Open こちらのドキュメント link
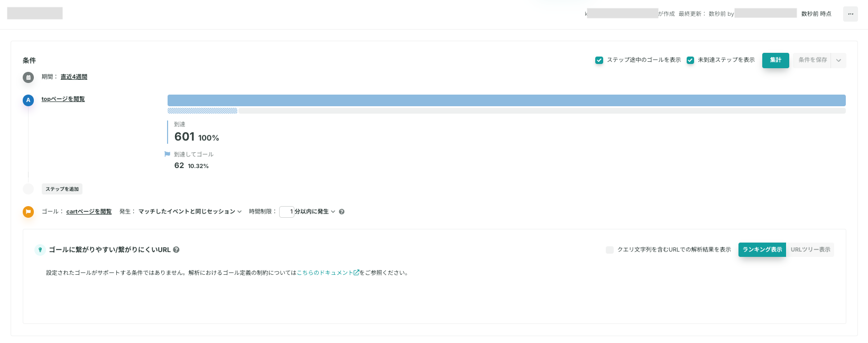 [328, 273]
